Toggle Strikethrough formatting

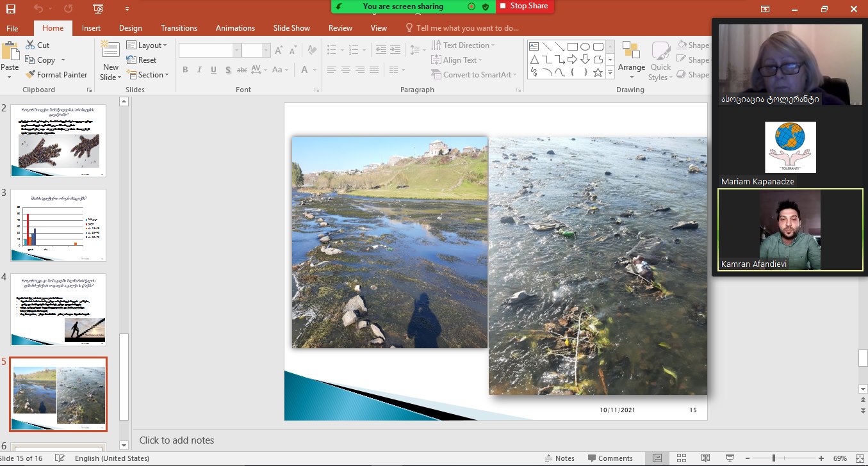pyautogui.click(x=242, y=70)
